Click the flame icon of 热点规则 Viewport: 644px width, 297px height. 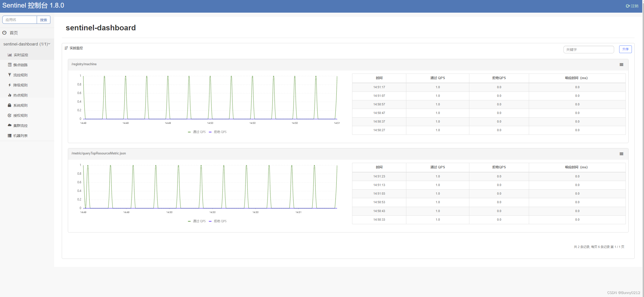[x=10, y=95]
